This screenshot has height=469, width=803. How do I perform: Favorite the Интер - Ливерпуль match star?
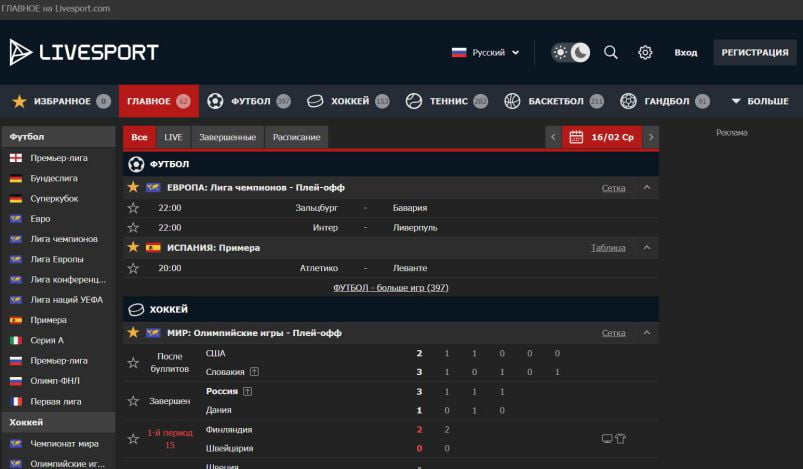pos(133,227)
